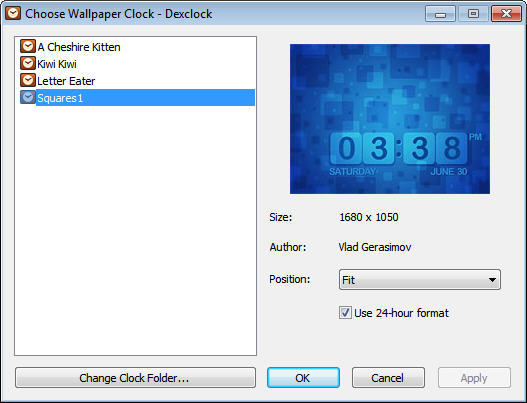Choose the Letter Eater clock entry
The width and height of the screenshot is (527, 403).
pos(66,81)
